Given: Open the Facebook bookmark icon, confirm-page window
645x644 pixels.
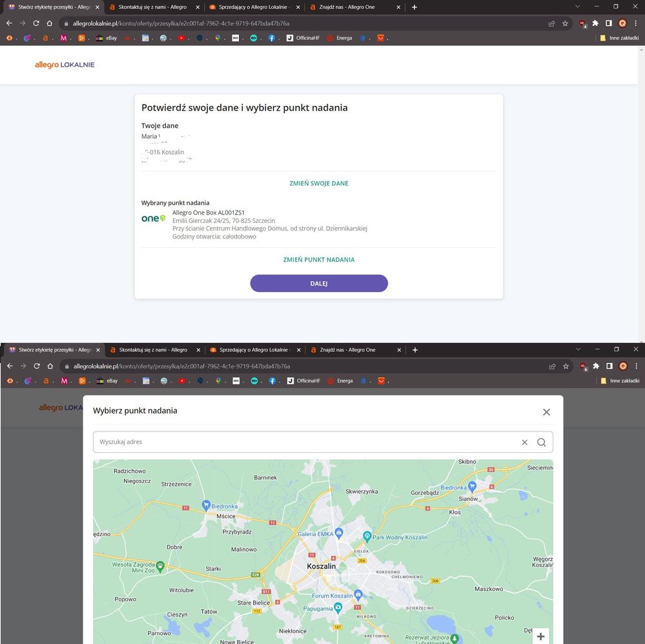Looking at the screenshot, I should [x=271, y=38].
